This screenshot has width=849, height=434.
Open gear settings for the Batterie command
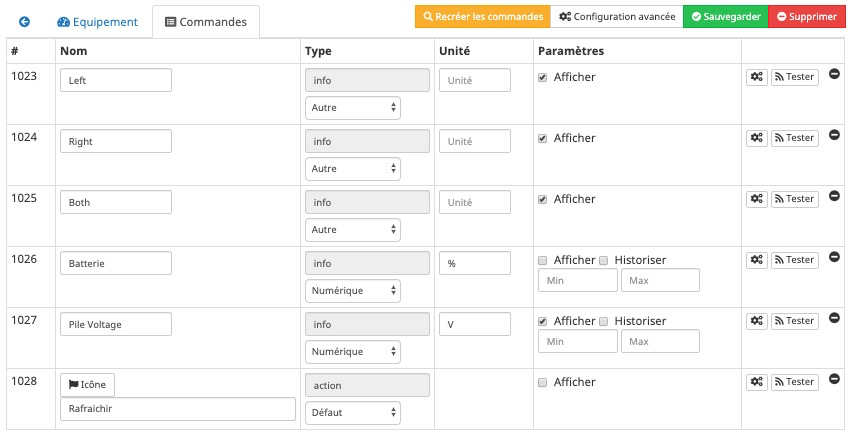tap(757, 260)
